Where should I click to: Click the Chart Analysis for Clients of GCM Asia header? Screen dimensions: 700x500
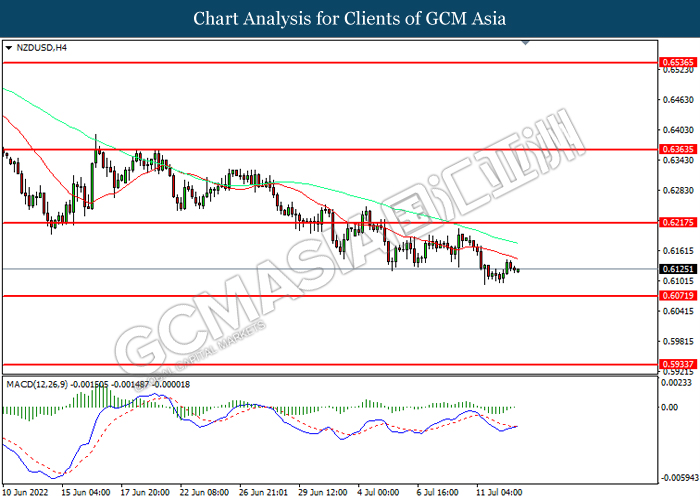point(350,19)
